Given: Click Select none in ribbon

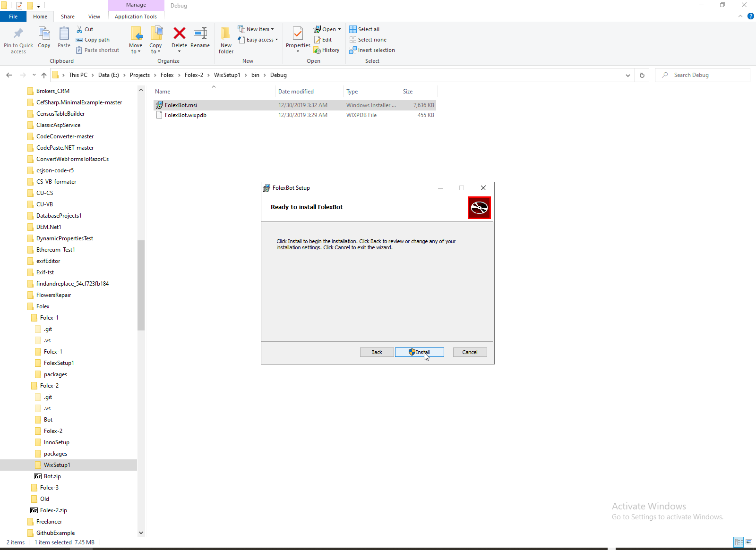Looking at the screenshot, I should (368, 40).
